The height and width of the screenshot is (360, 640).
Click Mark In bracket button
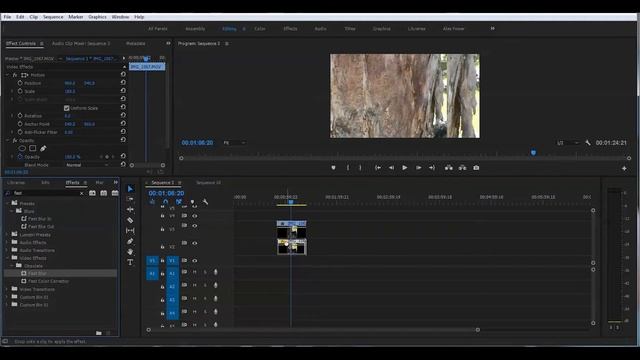pos(348,168)
